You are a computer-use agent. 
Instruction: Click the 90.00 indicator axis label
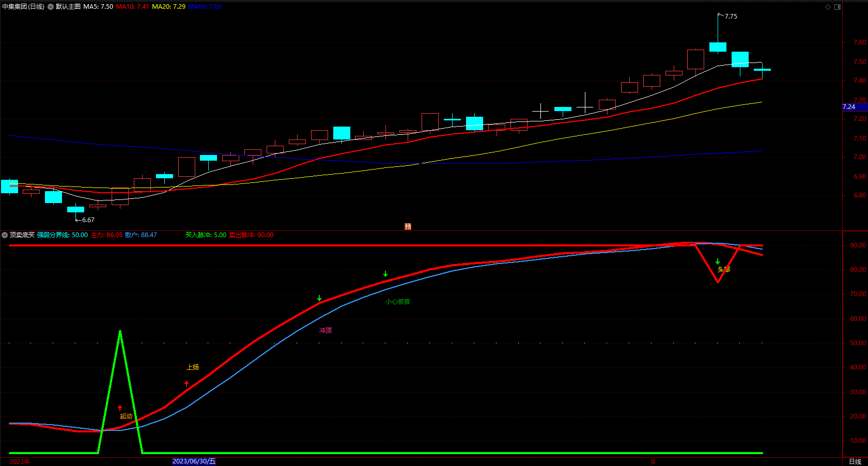(x=858, y=245)
